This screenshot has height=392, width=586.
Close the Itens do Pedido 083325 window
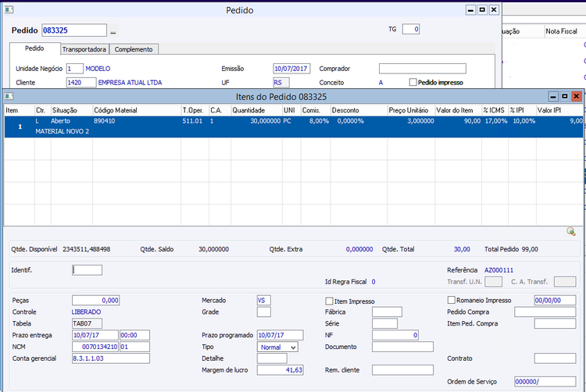pos(577,96)
